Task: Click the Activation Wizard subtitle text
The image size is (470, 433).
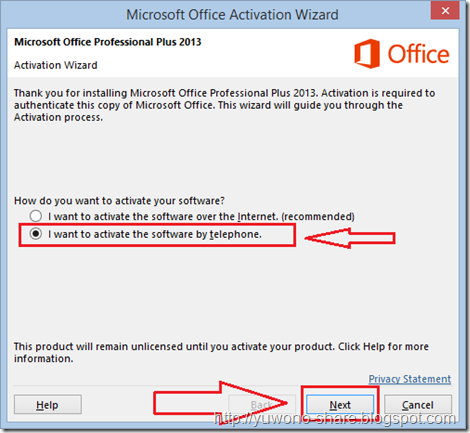Action: (x=56, y=65)
